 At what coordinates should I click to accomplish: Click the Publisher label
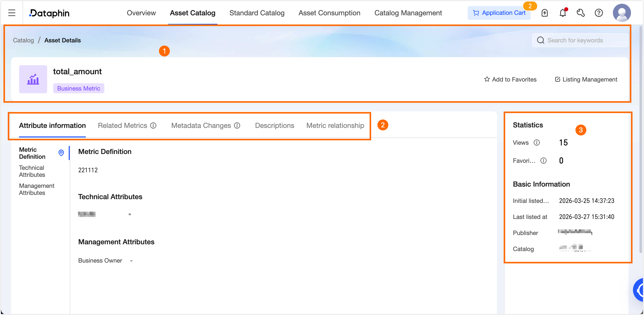[525, 233]
